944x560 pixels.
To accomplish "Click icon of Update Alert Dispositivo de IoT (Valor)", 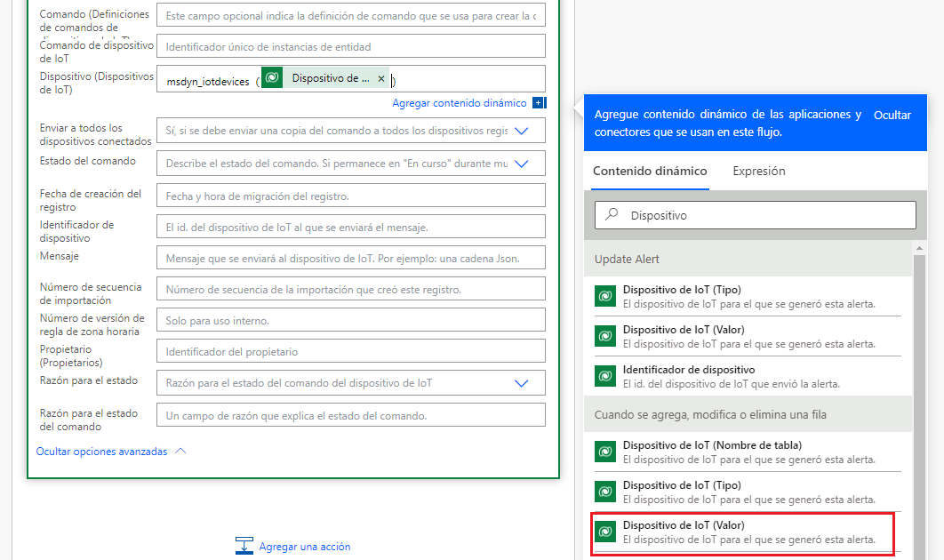I will (605, 336).
